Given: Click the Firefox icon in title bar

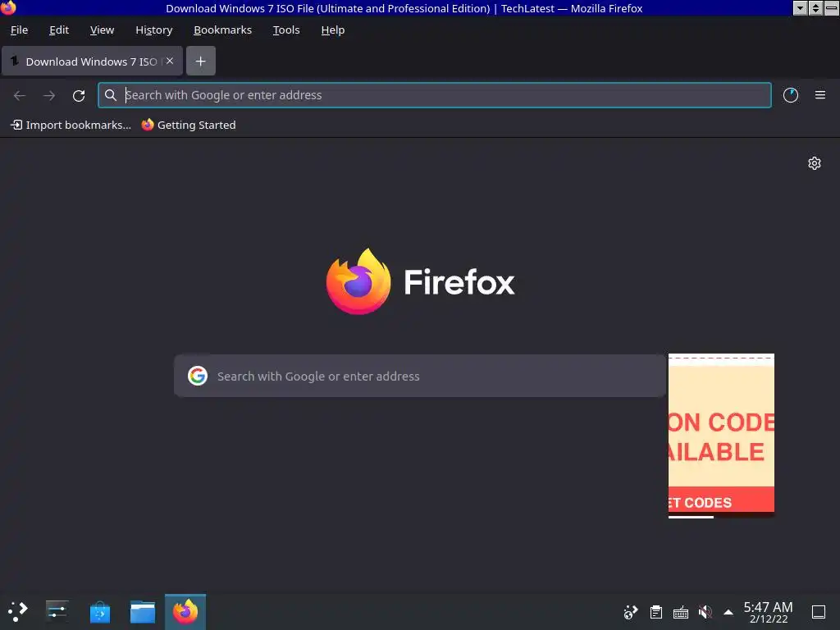Looking at the screenshot, I should coord(8,7).
